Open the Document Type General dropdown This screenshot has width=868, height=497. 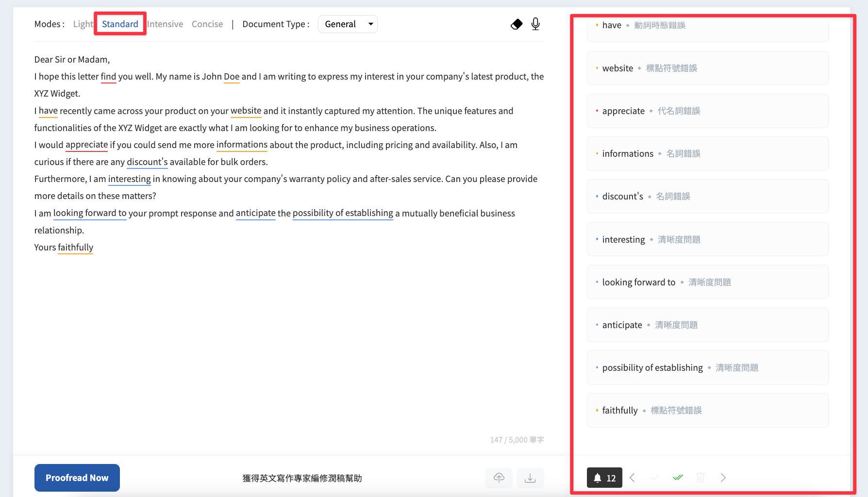(x=348, y=24)
